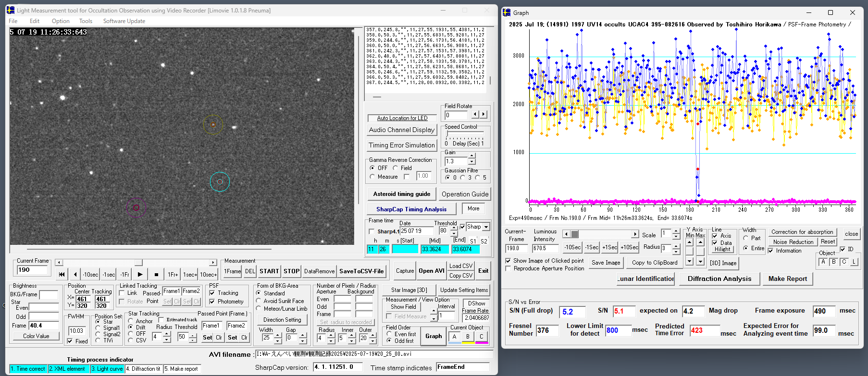The image size is (868, 376).
Task: Disable the PSF Tracking checkbox
Action: (x=212, y=293)
